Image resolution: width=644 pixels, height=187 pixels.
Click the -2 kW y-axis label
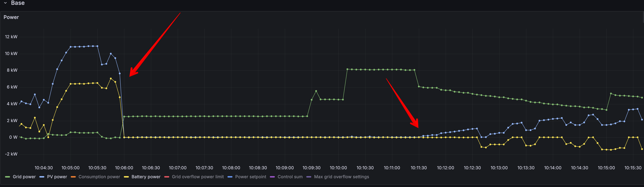pos(11,154)
